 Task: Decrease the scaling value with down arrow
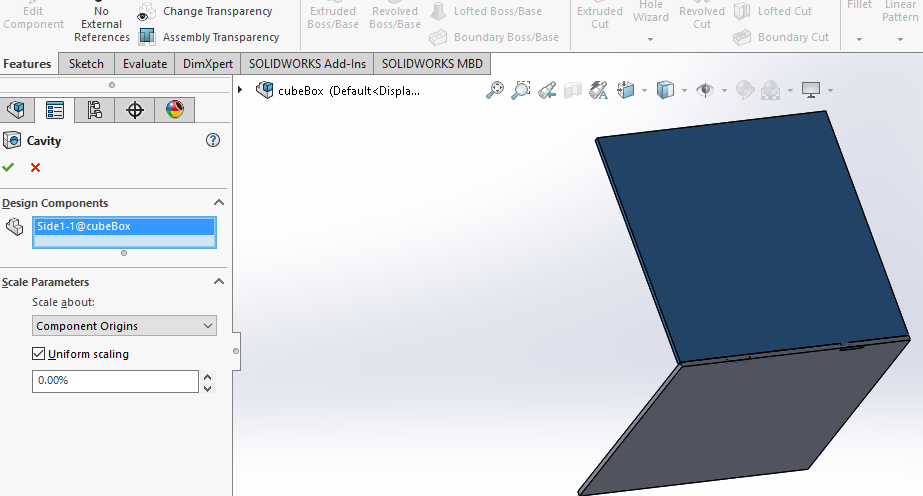pyautogui.click(x=207, y=388)
